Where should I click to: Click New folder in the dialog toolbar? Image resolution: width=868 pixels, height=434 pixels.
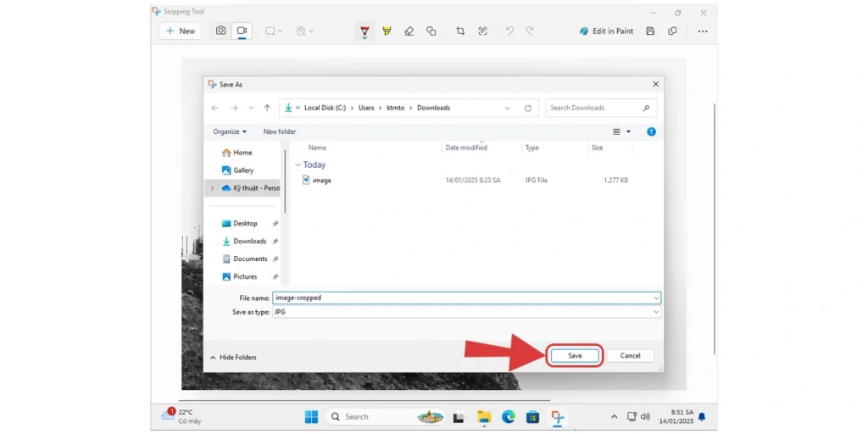[x=280, y=132]
